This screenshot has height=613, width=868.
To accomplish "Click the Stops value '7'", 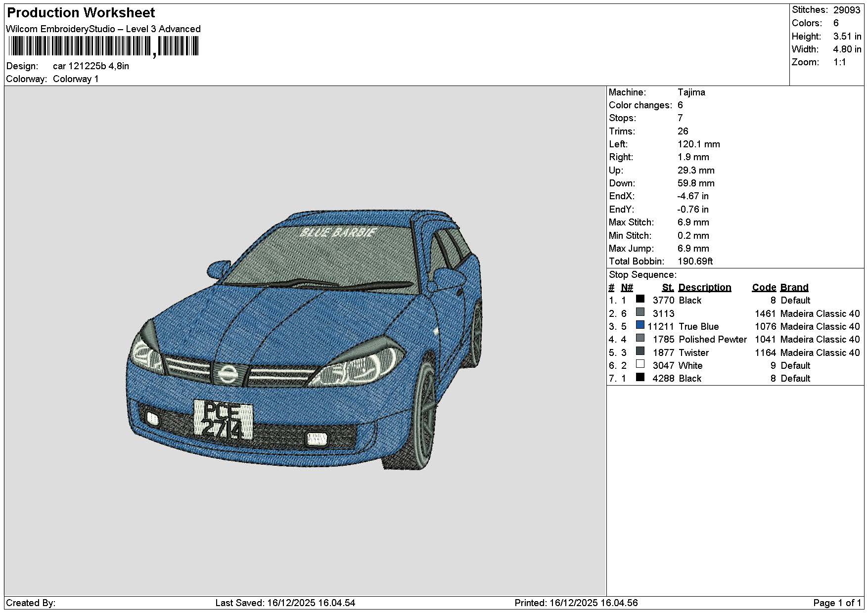I will click(680, 118).
